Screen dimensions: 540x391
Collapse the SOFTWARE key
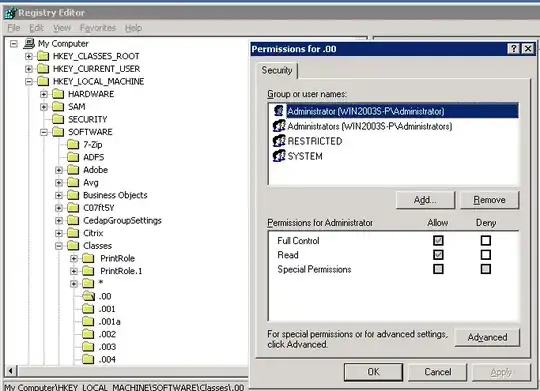44,132
